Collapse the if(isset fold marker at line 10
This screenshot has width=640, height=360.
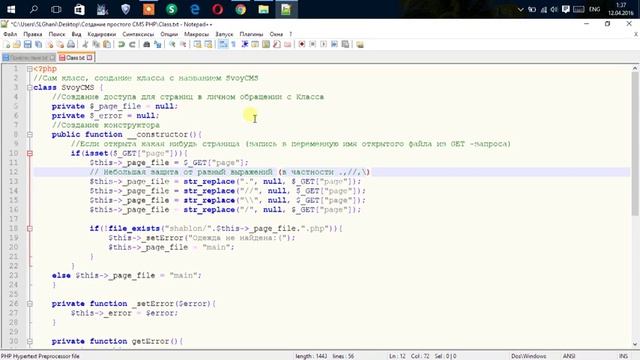pyautogui.click(x=30, y=153)
